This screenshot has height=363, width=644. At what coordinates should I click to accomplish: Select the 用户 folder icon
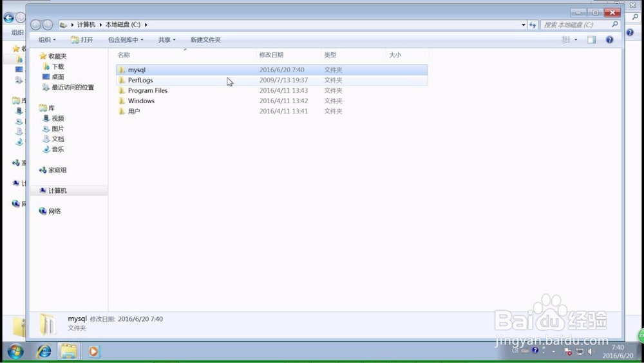coord(122,111)
